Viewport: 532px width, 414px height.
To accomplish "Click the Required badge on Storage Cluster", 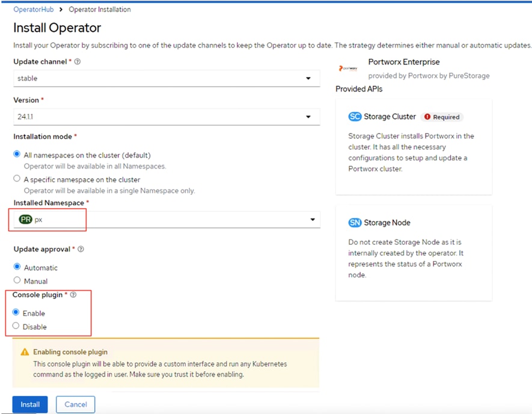I will 442,117.
